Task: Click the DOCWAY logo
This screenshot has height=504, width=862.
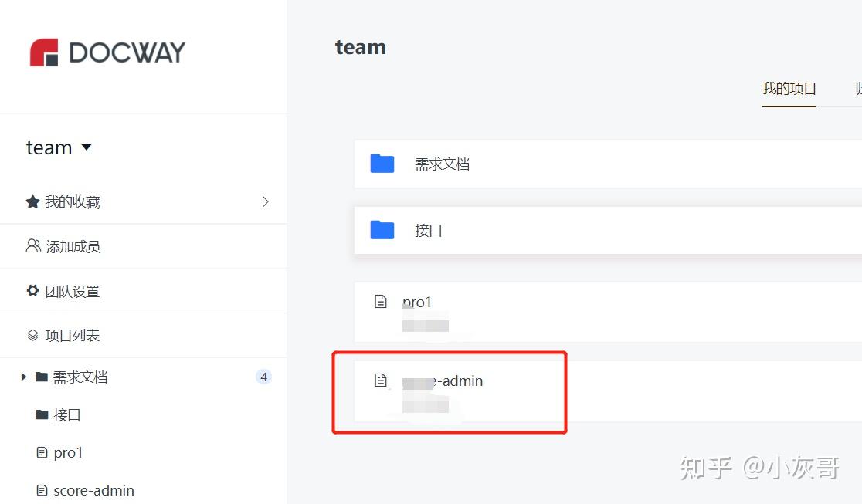Action: (106, 51)
